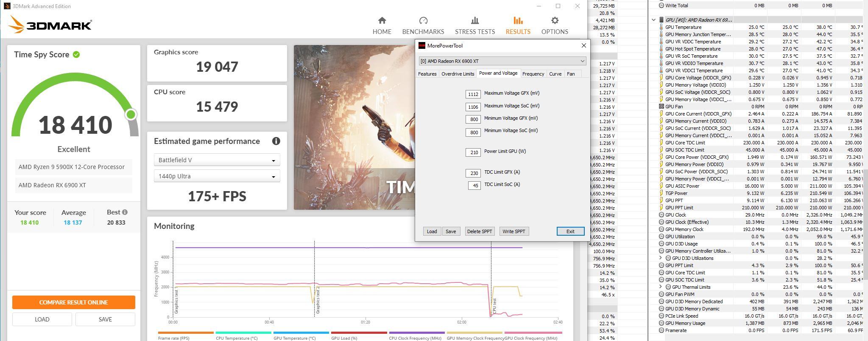The width and height of the screenshot is (868, 341).
Task: Close the MorePowerTool window
Action: pyautogui.click(x=583, y=45)
